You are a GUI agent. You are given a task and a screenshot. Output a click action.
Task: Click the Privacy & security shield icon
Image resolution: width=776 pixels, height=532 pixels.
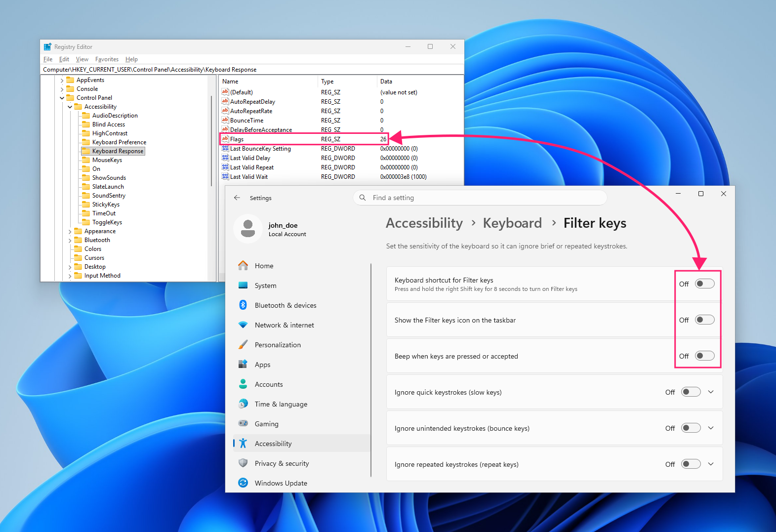[243, 463]
